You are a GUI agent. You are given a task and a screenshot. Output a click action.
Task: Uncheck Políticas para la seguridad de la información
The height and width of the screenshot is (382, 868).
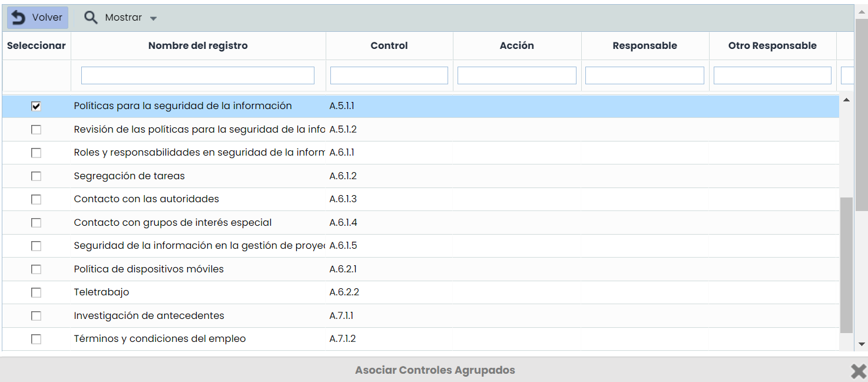coord(36,106)
